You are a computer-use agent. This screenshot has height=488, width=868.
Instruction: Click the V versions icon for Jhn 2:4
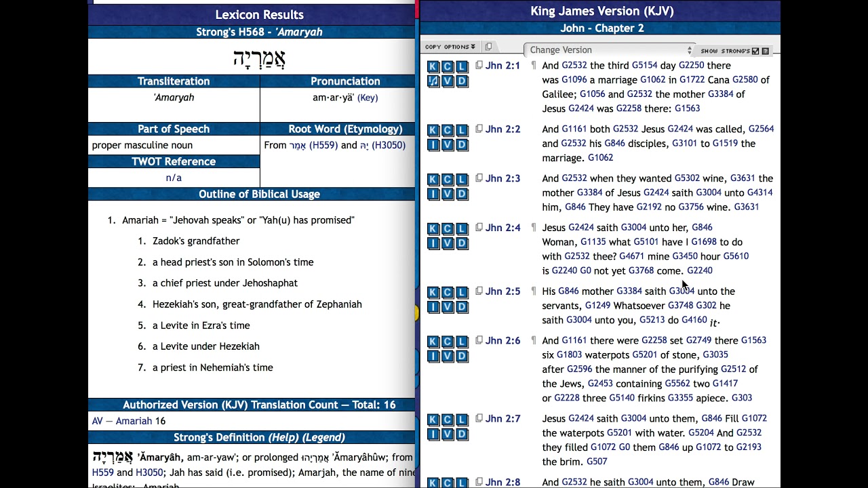click(448, 243)
